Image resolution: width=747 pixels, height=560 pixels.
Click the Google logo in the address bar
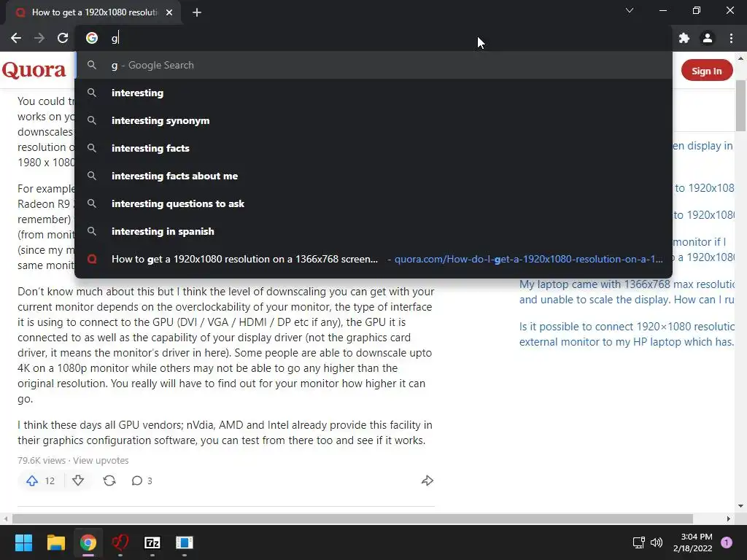click(92, 38)
